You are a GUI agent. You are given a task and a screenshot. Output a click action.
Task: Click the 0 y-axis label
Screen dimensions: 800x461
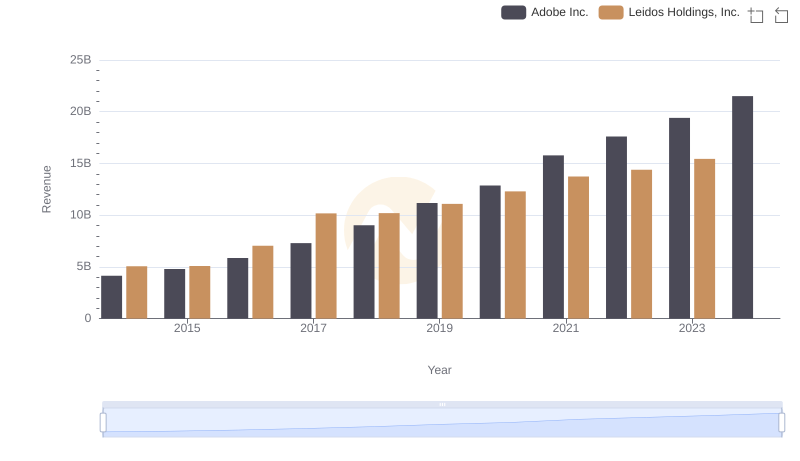coord(88,318)
